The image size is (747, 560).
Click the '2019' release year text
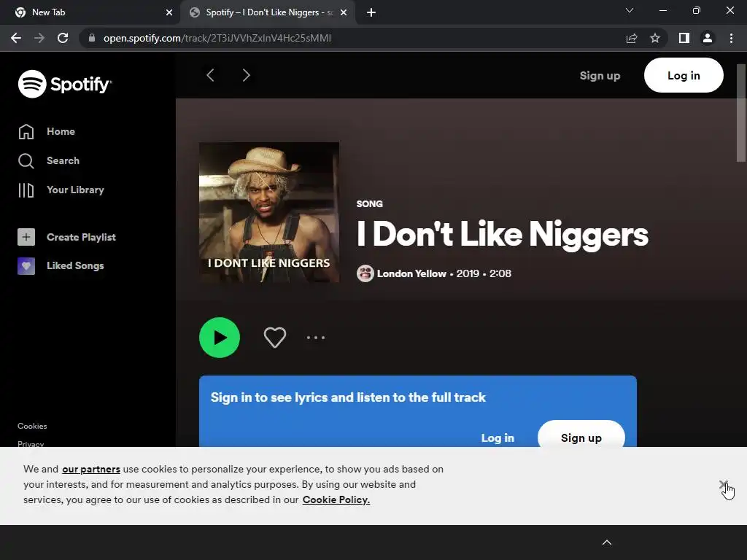(468, 273)
